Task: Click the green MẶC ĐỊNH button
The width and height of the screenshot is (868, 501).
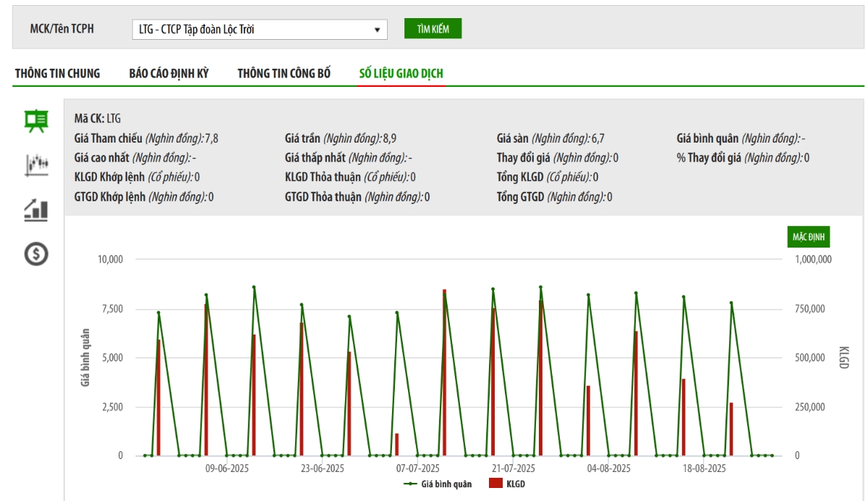Action: point(809,237)
